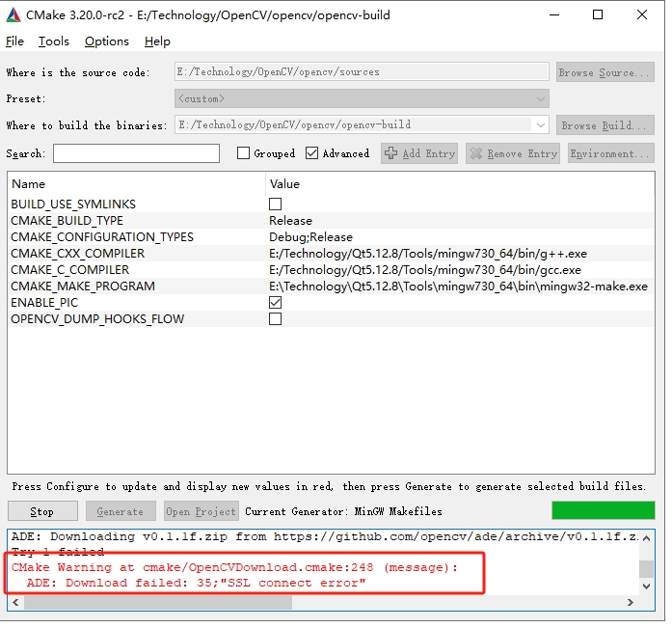Minimize the CMake window

pyautogui.click(x=554, y=15)
